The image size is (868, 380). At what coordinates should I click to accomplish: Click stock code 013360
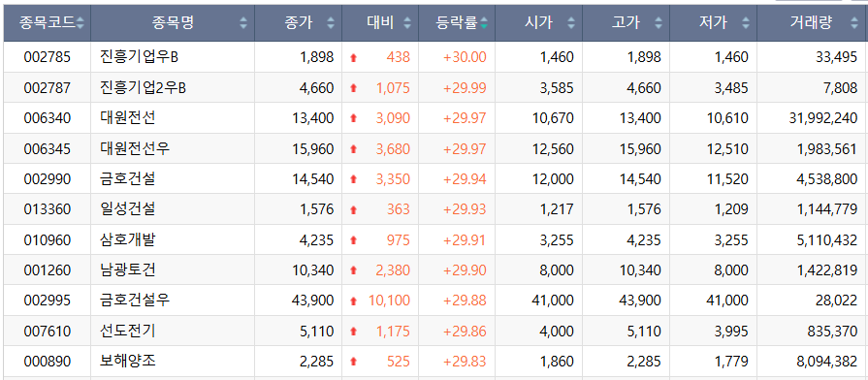click(x=48, y=209)
